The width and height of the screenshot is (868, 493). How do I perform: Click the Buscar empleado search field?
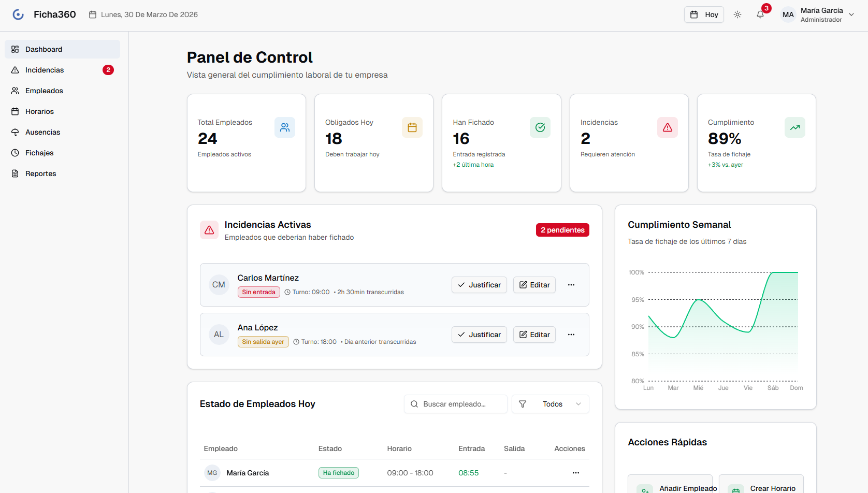(x=456, y=404)
